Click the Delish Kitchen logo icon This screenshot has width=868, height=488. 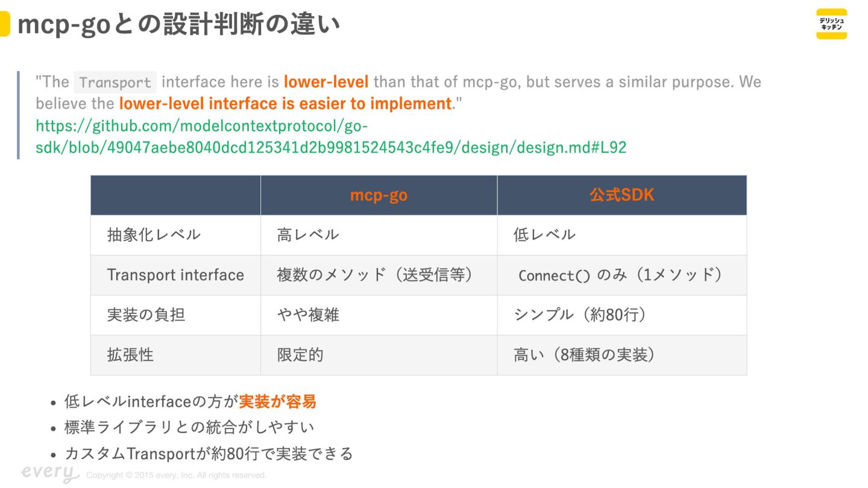(x=831, y=24)
